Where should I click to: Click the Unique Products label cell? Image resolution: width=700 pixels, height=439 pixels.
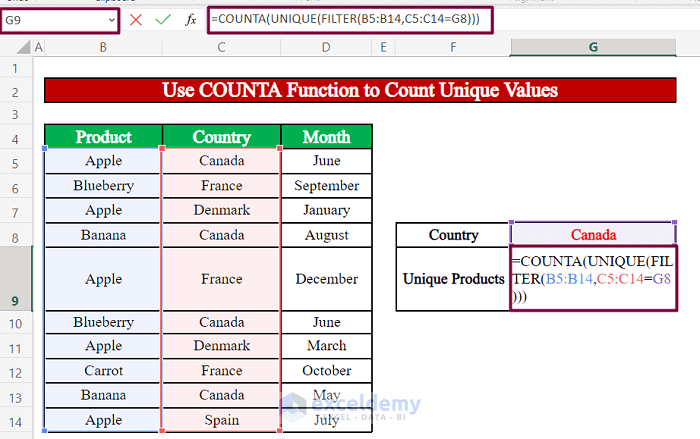[x=453, y=279]
